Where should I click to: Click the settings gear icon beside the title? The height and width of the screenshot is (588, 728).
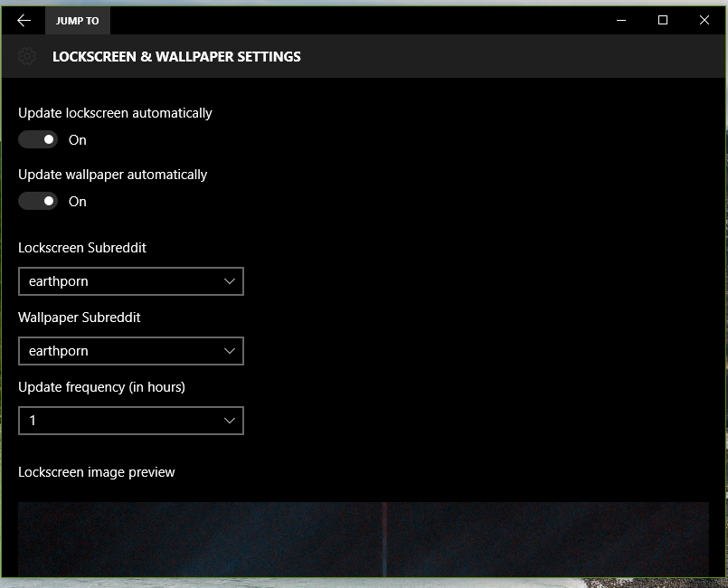(x=25, y=56)
